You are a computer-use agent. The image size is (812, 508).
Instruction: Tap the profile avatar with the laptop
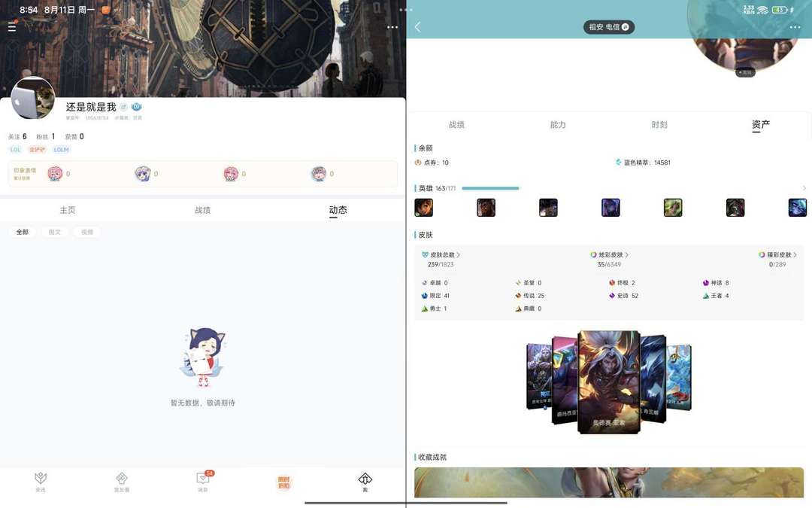click(x=33, y=99)
